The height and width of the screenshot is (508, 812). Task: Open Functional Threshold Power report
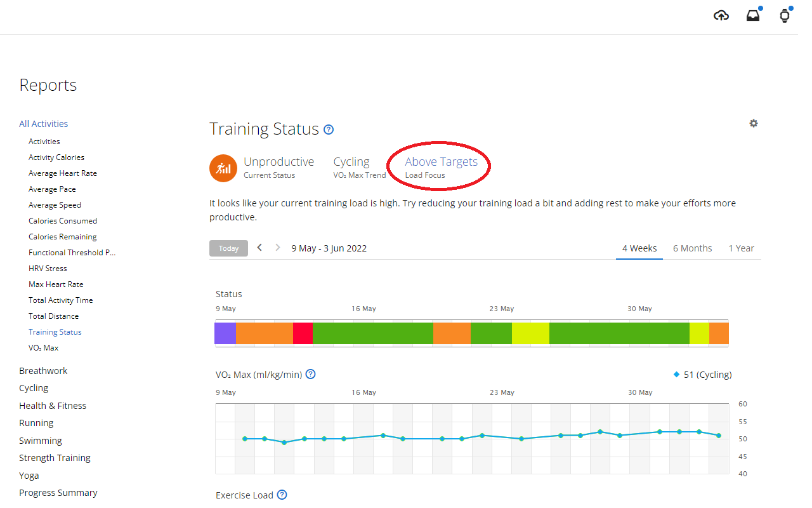(x=72, y=253)
